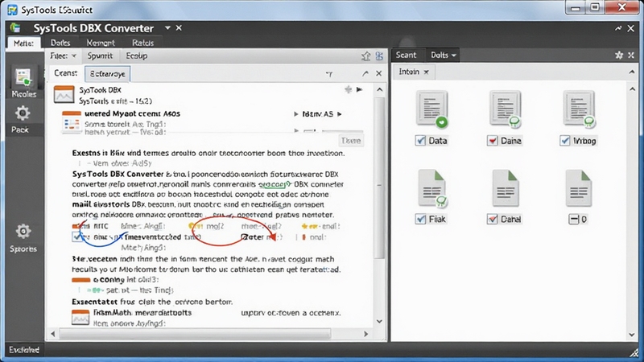
Task: Switch to the Mette tab
Action: pos(23,43)
